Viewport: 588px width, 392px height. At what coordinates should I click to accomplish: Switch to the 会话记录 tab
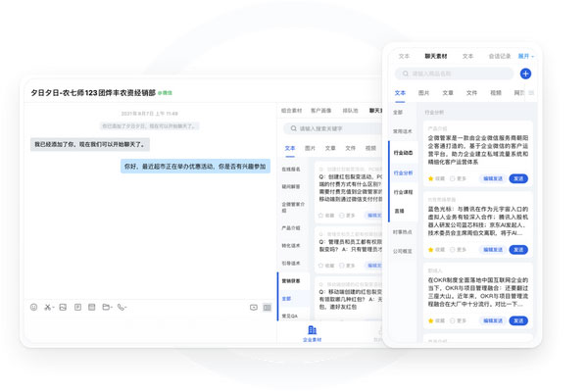pyautogui.click(x=501, y=56)
